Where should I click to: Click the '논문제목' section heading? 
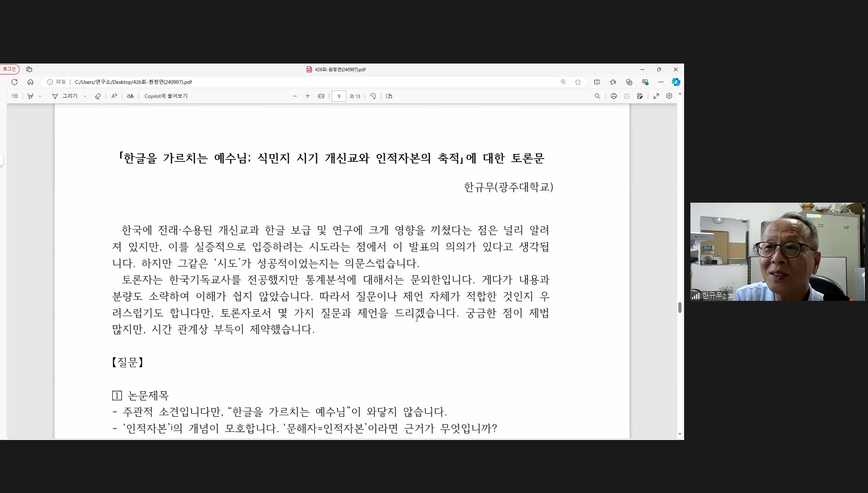coord(149,395)
